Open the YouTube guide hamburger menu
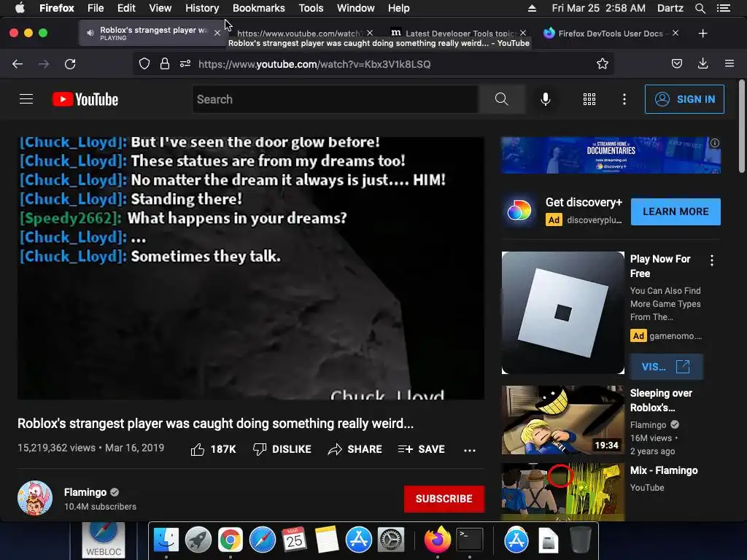Image resolution: width=747 pixels, height=560 pixels. [26, 99]
